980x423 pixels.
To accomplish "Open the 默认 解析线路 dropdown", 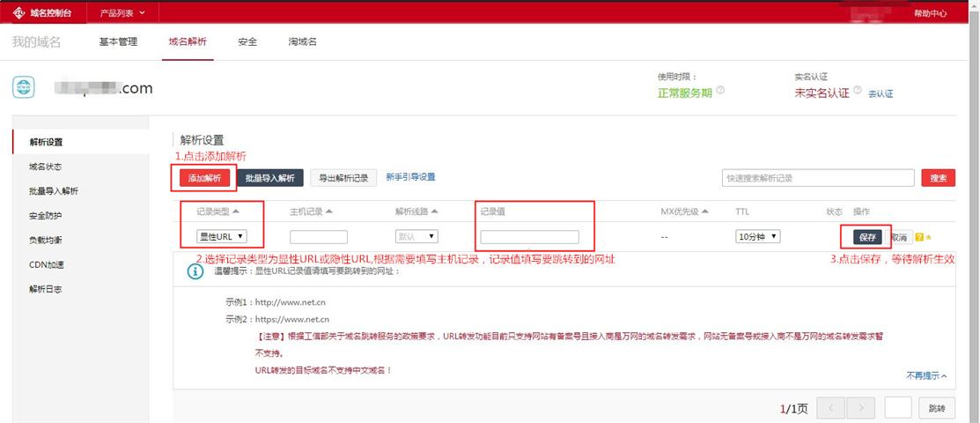I will tap(416, 236).
